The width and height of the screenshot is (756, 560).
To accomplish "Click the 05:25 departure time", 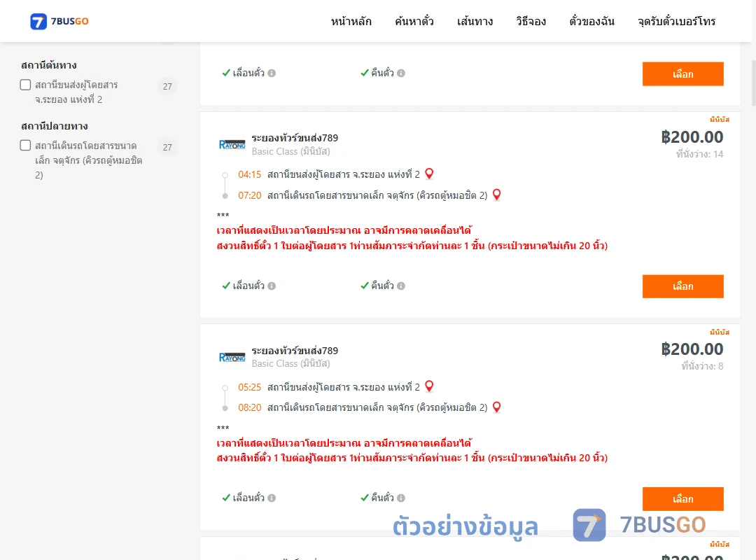I will click(249, 387).
